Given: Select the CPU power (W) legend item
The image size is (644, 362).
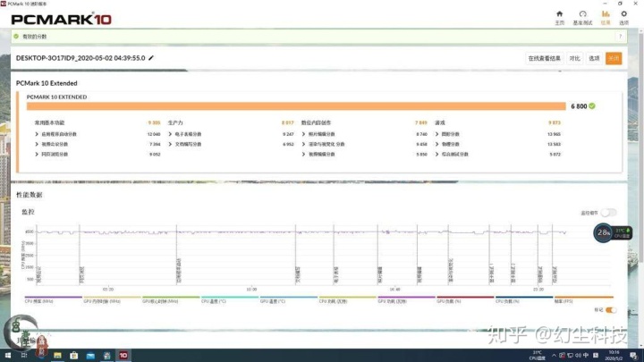Looking at the screenshot, I should point(347,299).
